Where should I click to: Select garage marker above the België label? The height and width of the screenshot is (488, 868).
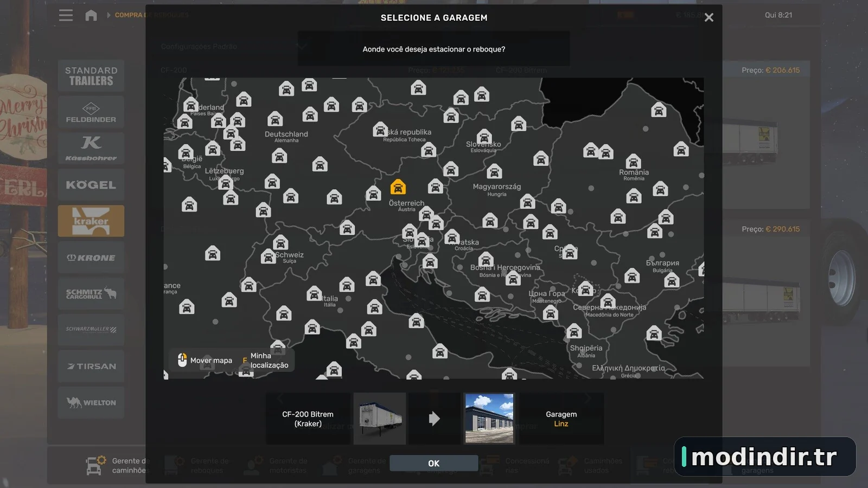click(186, 152)
